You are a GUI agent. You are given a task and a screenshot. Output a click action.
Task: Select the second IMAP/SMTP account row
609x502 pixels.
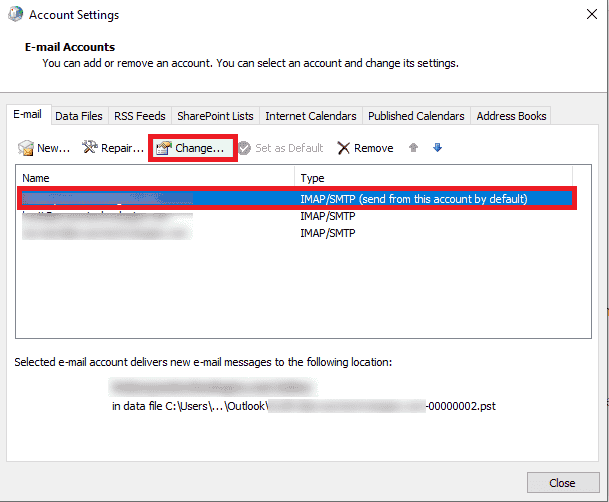(x=297, y=216)
